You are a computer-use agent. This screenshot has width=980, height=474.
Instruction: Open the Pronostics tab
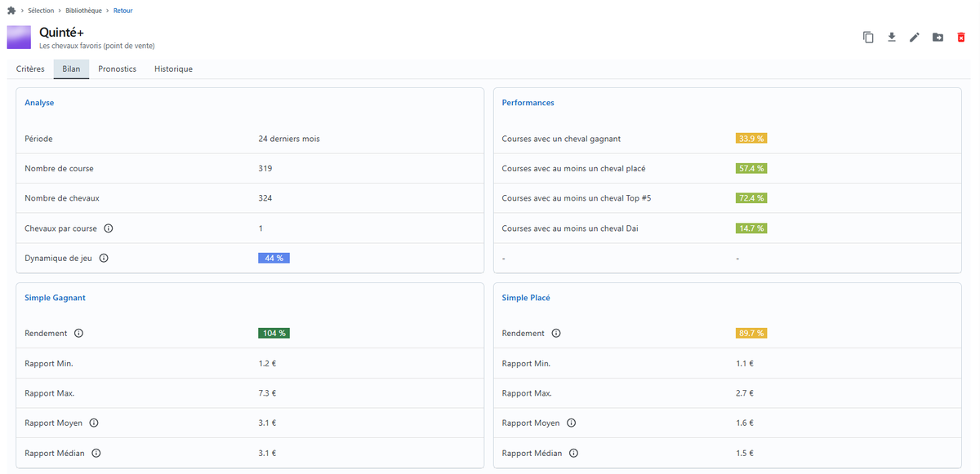(118, 69)
